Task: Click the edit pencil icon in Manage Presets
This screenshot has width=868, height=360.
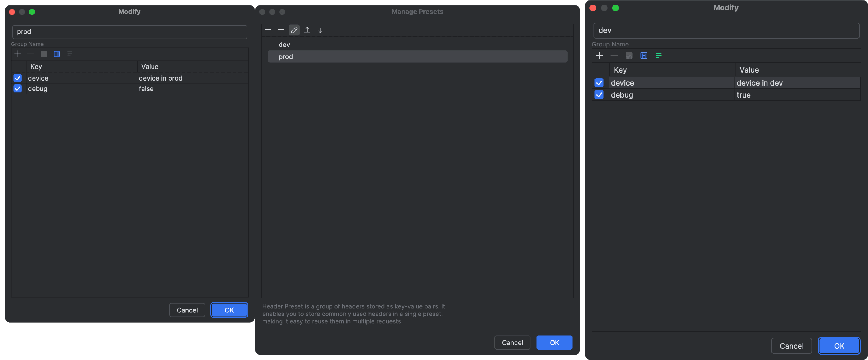Action: [x=294, y=30]
